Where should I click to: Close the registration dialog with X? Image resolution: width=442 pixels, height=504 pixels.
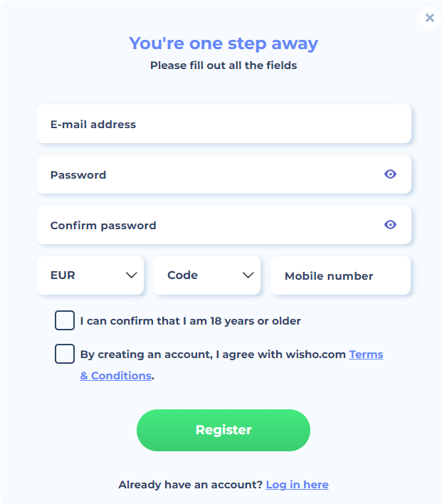point(429,18)
